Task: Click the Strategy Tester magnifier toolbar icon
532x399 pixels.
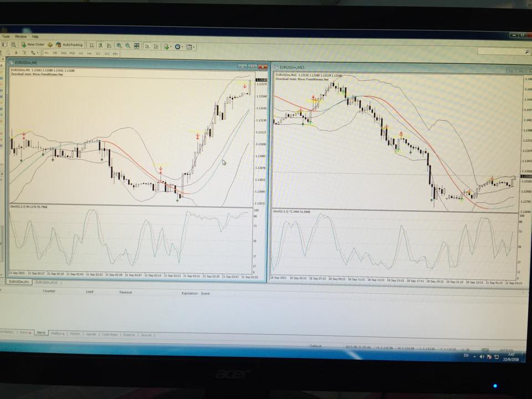Action: point(13,44)
